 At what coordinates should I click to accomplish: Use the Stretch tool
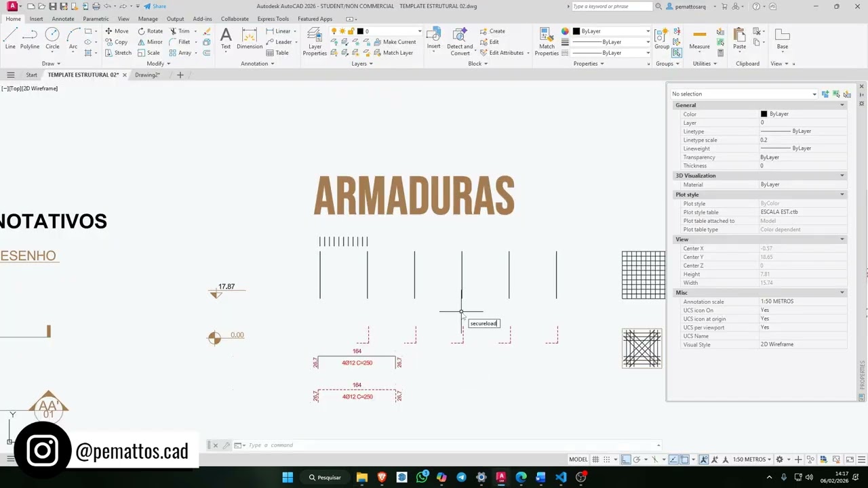[x=118, y=53]
